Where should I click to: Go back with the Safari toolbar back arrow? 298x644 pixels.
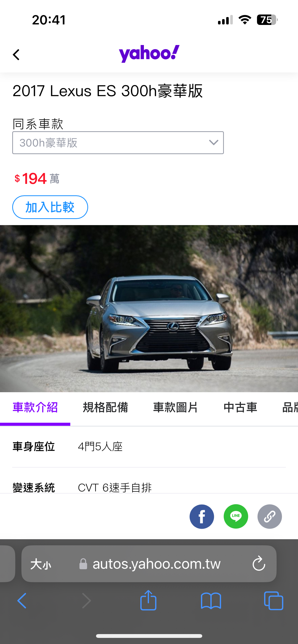pyautogui.click(x=22, y=601)
